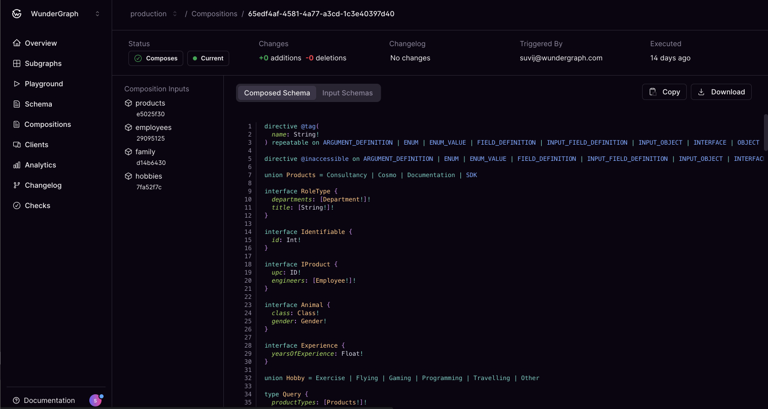
Task: Click the family subgraph cube icon
Action: [128, 152]
